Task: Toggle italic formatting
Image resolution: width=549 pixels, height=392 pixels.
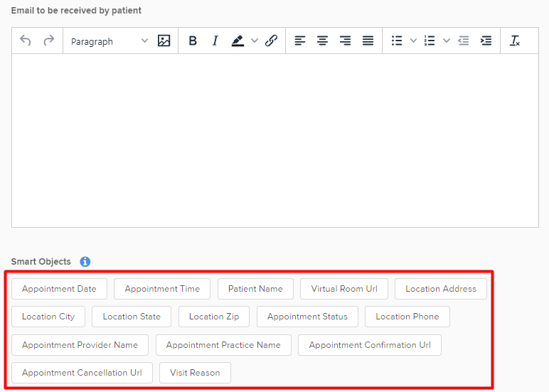Action: click(x=215, y=41)
